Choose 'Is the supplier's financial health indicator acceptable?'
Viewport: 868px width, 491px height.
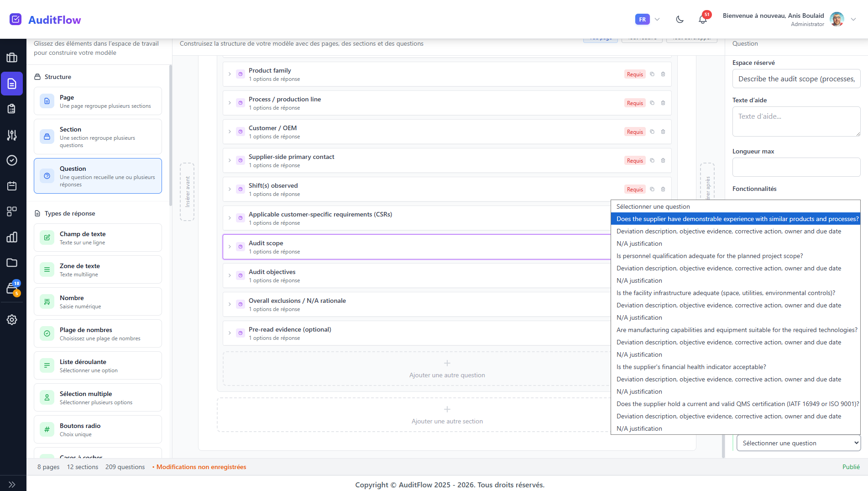736,367
